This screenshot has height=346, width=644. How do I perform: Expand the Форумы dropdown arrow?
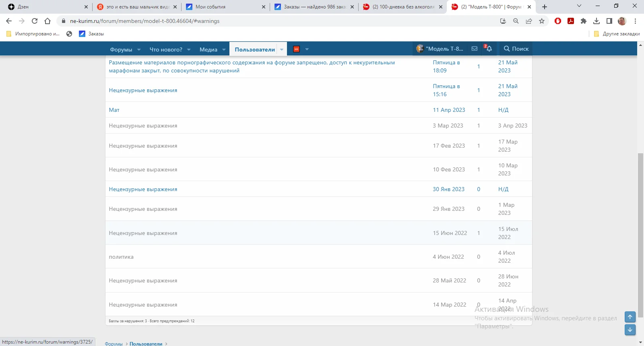[139, 49]
